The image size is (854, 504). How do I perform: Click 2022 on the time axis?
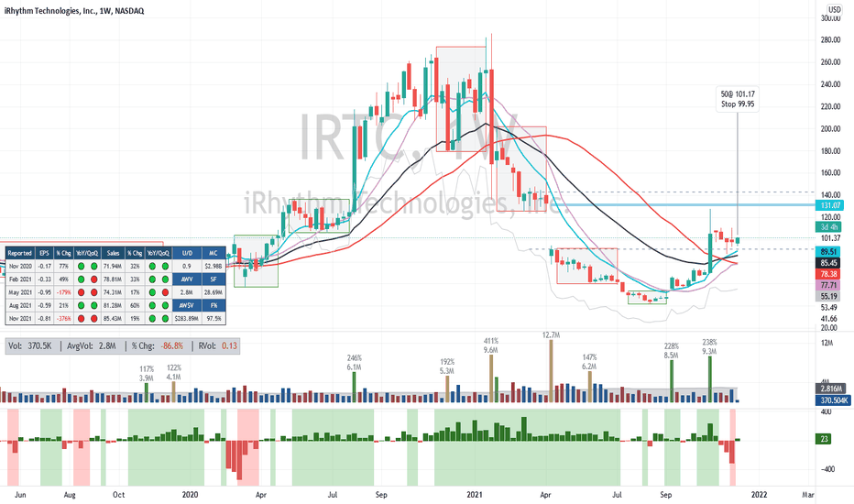tap(759, 495)
